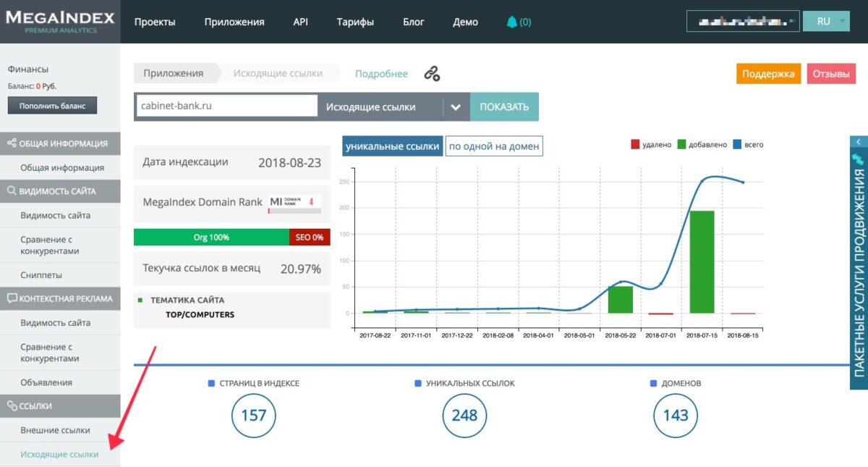Open Сравнение с конкурентами under Контекстная реклама
The image size is (868, 467).
click(x=50, y=353)
